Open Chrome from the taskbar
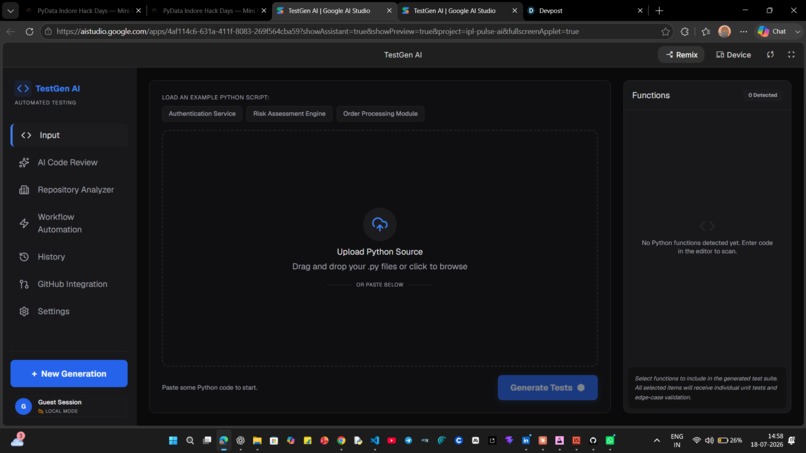806x453 pixels. coord(341,440)
